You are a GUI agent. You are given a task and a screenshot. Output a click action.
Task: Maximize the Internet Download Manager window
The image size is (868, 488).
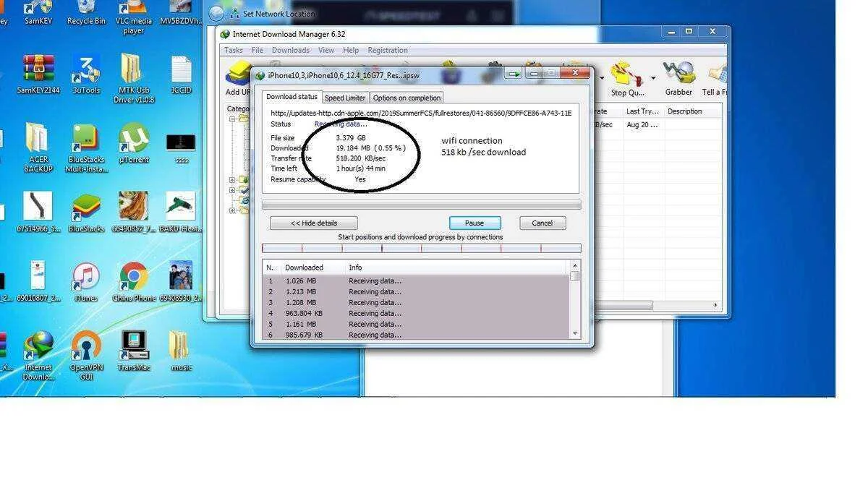coord(689,32)
